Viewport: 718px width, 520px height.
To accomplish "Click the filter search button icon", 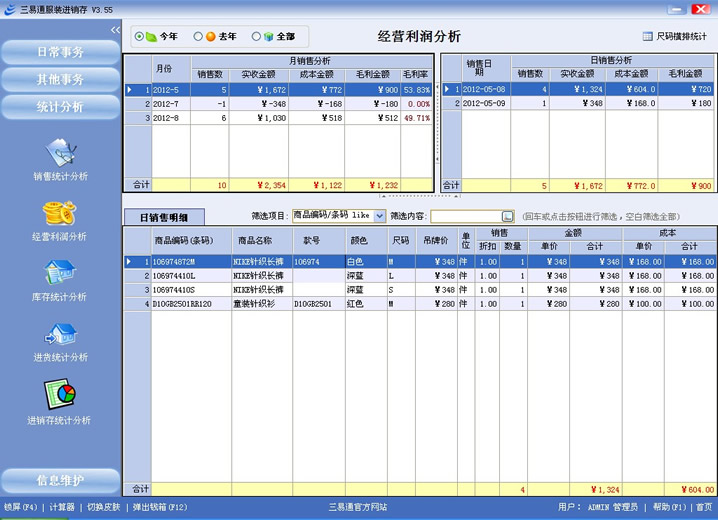I will [x=507, y=216].
